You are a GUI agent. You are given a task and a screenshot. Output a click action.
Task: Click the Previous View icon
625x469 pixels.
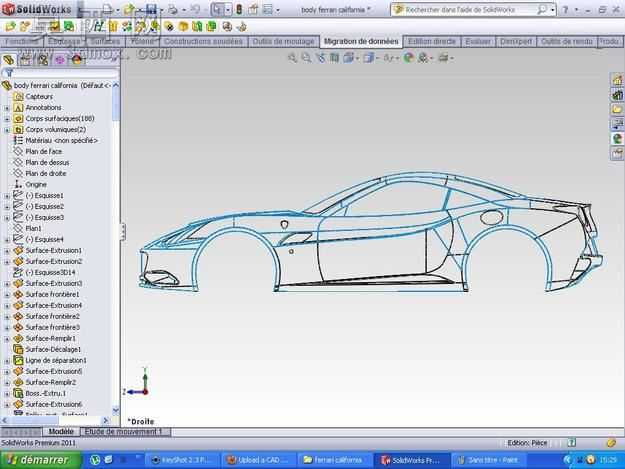tap(320, 58)
